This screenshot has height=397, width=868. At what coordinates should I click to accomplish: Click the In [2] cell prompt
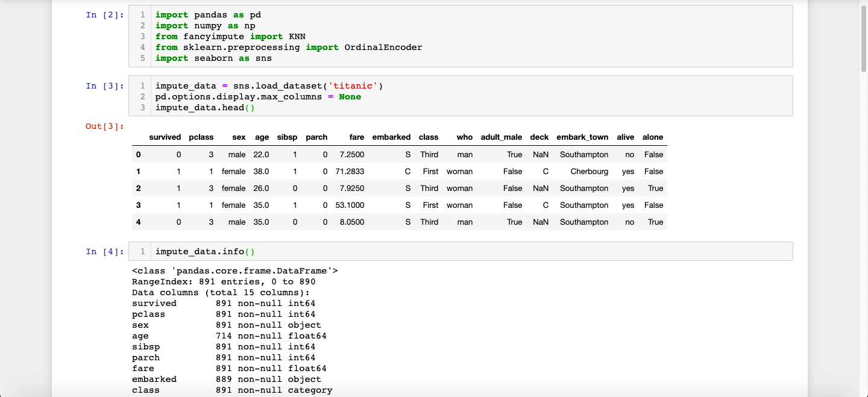[x=105, y=15]
